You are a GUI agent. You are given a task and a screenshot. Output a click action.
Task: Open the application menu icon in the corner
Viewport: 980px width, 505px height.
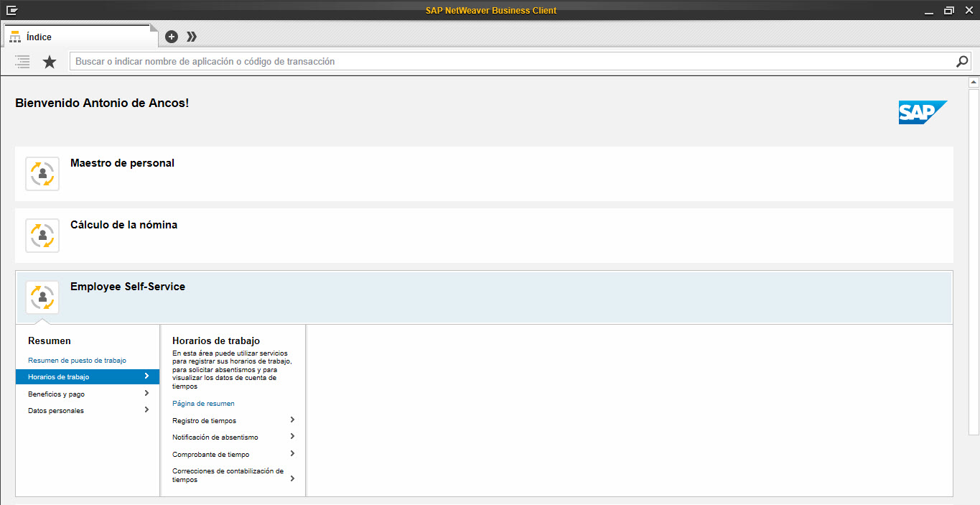[11, 9]
